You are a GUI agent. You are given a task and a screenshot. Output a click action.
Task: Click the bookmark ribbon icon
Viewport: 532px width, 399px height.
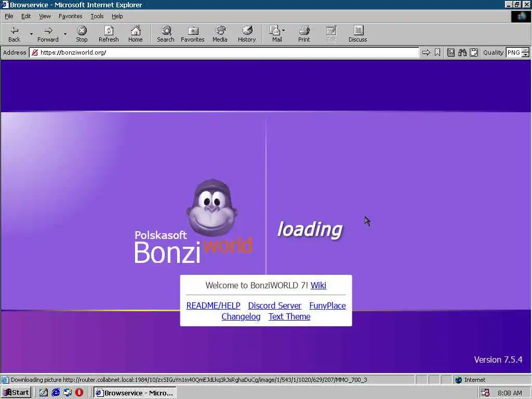[437, 52]
